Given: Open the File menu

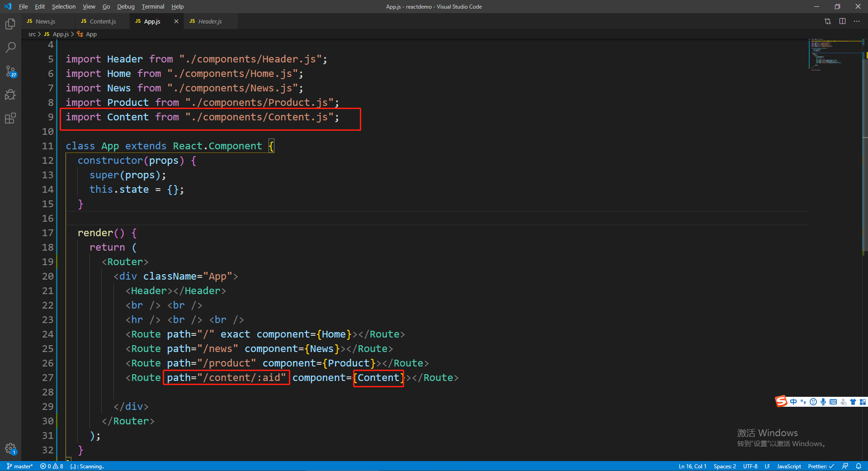Looking at the screenshot, I should (x=23, y=6).
